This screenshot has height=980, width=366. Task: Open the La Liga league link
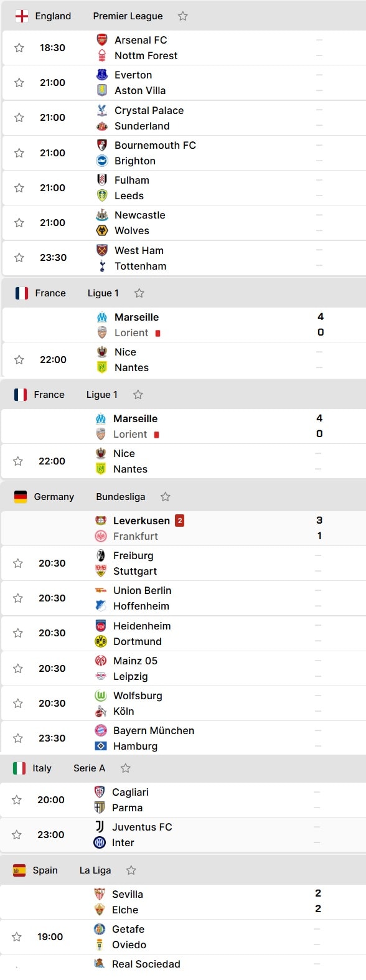tap(95, 870)
